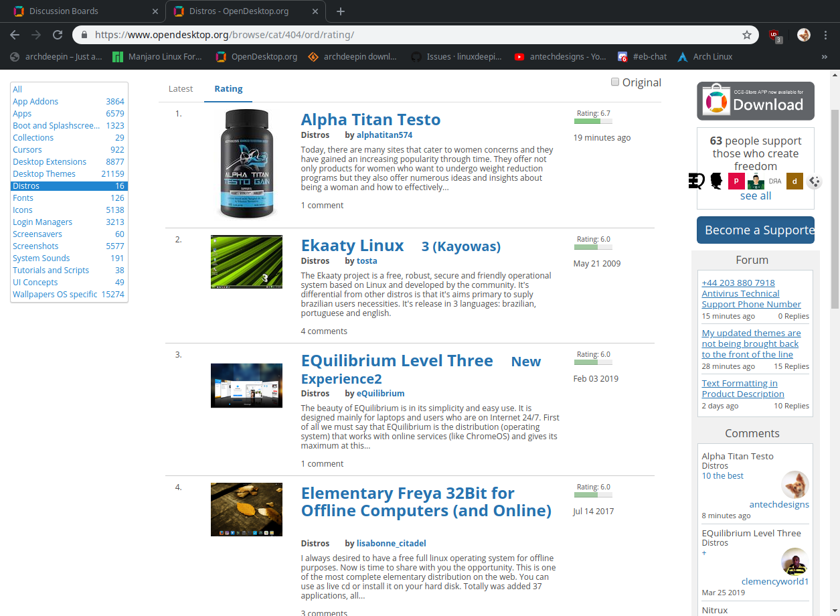The width and height of the screenshot is (840, 616).
Task: Open the uBlock Origin extension icon
Action: (774, 35)
